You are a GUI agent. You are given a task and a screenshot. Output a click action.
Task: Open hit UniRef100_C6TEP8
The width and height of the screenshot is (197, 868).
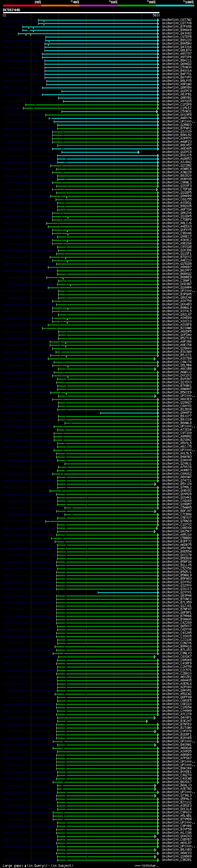[x=176, y=37]
